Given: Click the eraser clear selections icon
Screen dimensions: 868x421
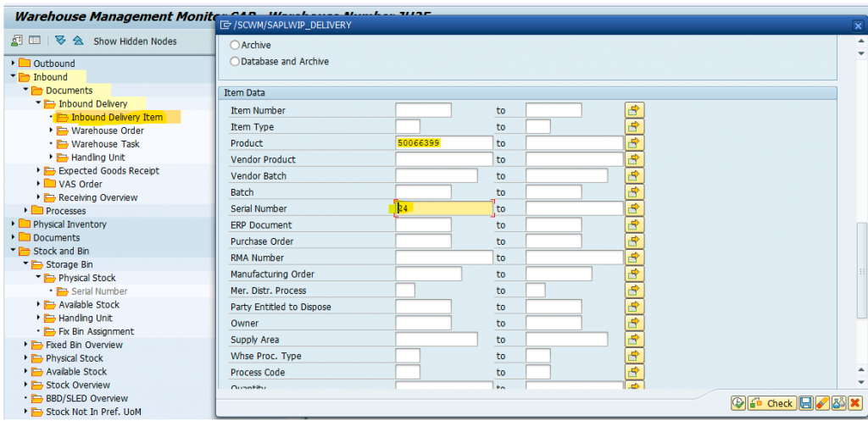Looking at the screenshot, I should 822,403.
